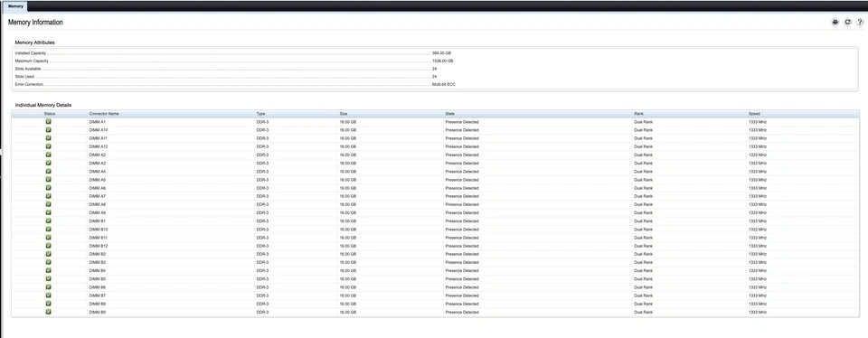Click the Maximum Capacity value 1536.00 GB

tap(443, 61)
